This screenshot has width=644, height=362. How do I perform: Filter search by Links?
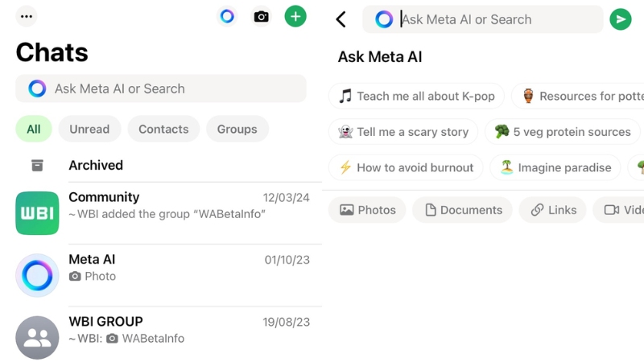(553, 210)
